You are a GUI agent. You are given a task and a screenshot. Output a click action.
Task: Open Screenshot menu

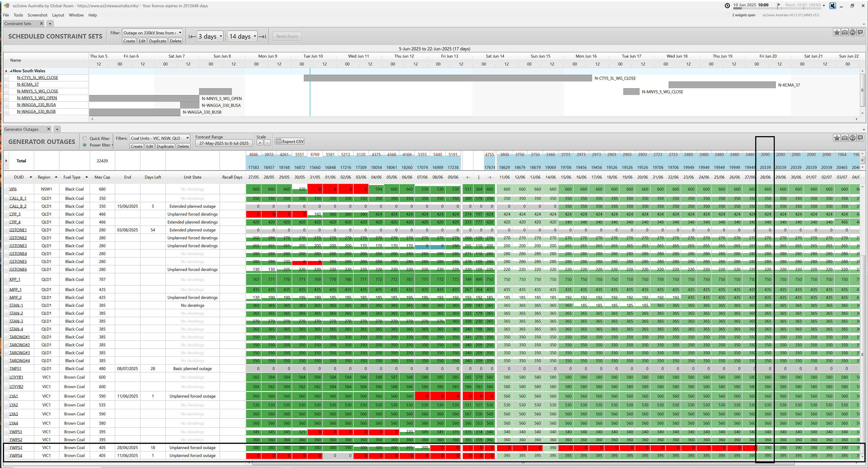[x=37, y=15]
